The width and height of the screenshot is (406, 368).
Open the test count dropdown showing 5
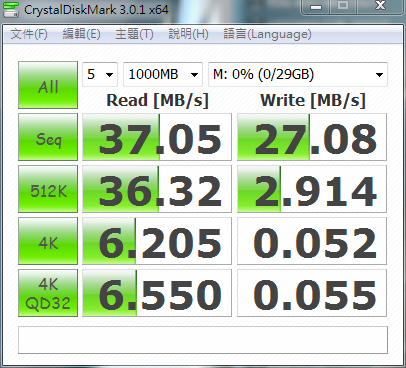coord(100,74)
